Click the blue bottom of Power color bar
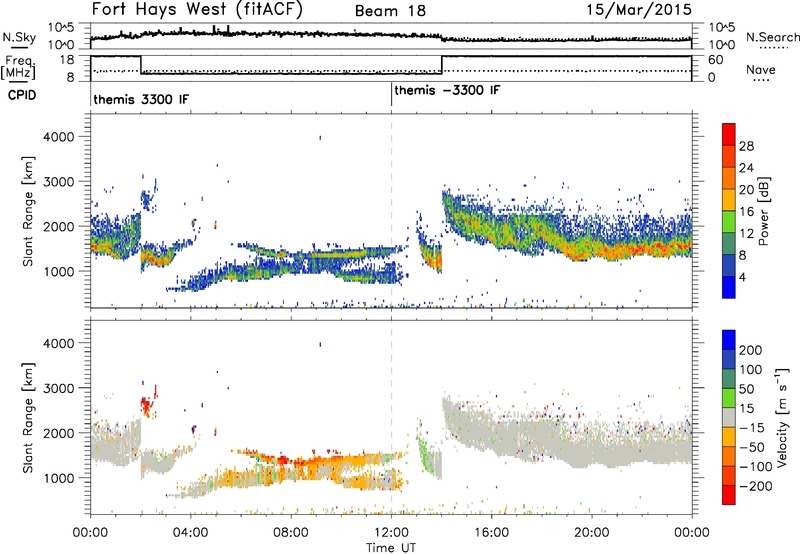 click(729, 287)
